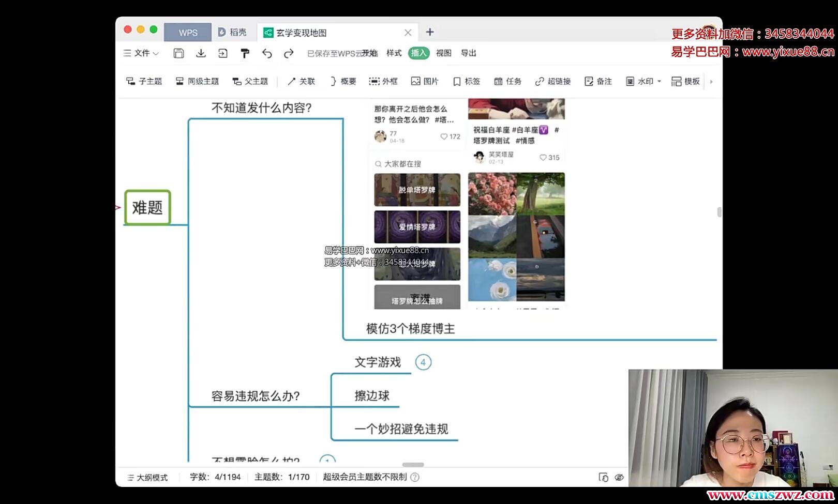Click the undo arrow icon
This screenshot has width=838, height=504.
coord(267,53)
